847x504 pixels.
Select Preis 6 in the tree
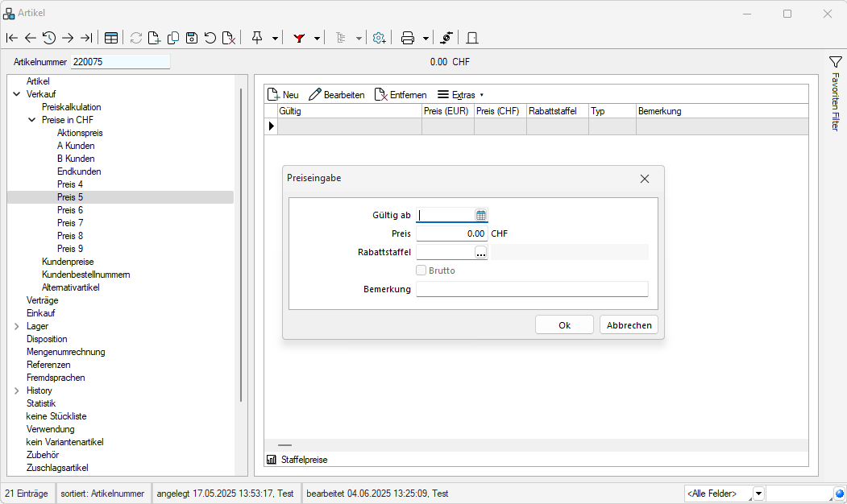tap(70, 210)
